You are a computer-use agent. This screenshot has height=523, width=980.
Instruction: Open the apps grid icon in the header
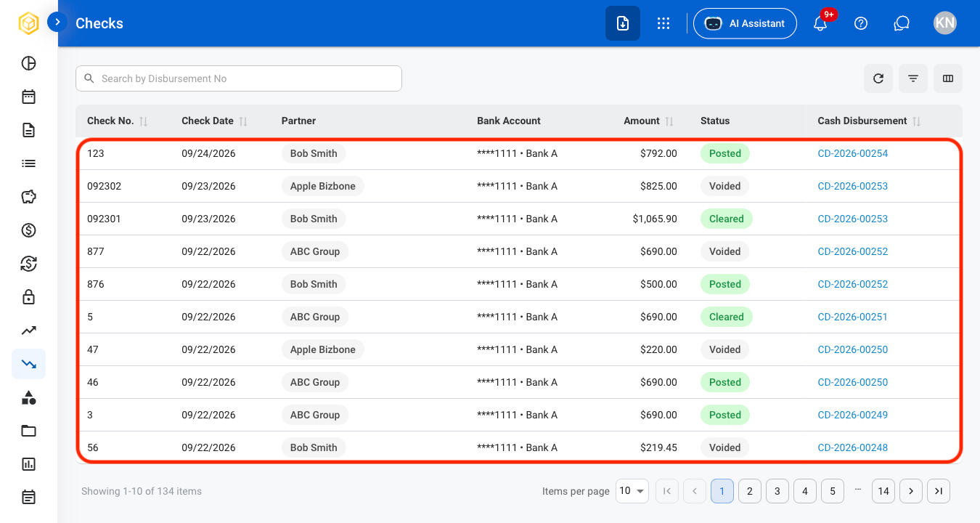click(663, 23)
